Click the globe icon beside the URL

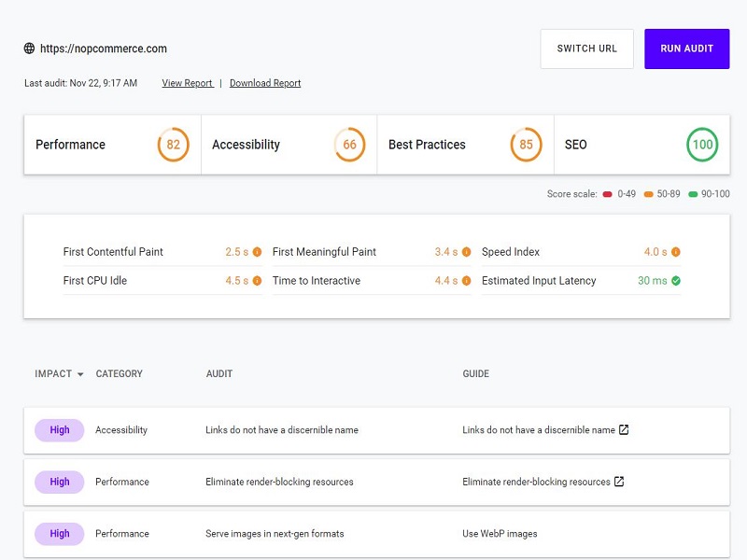29,49
